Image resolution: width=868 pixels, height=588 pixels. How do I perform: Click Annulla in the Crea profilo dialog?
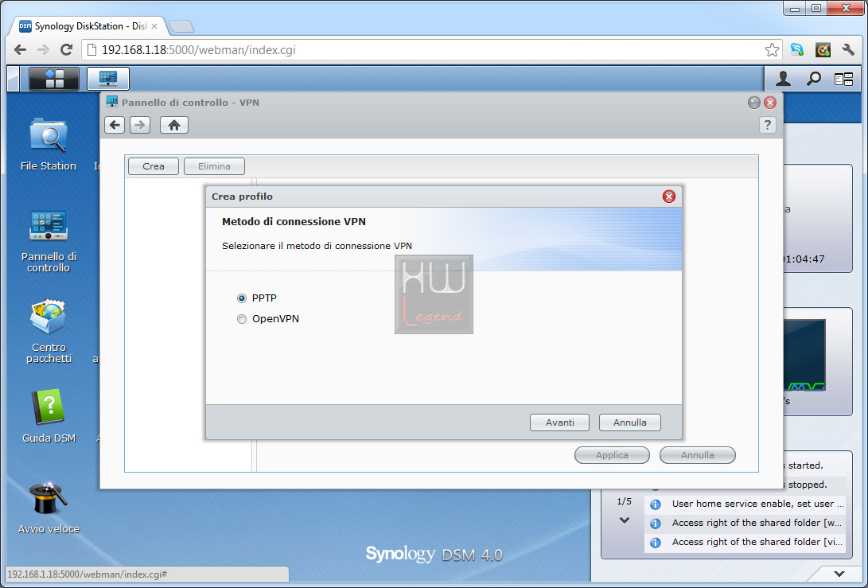click(x=630, y=423)
